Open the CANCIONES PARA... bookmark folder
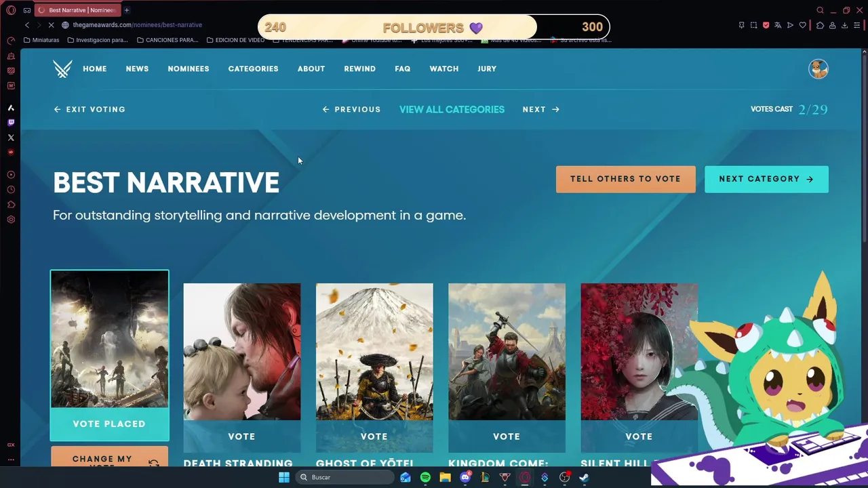Viewport: 868px width, 488px height. pyautogui.click(x=167, y=40)
